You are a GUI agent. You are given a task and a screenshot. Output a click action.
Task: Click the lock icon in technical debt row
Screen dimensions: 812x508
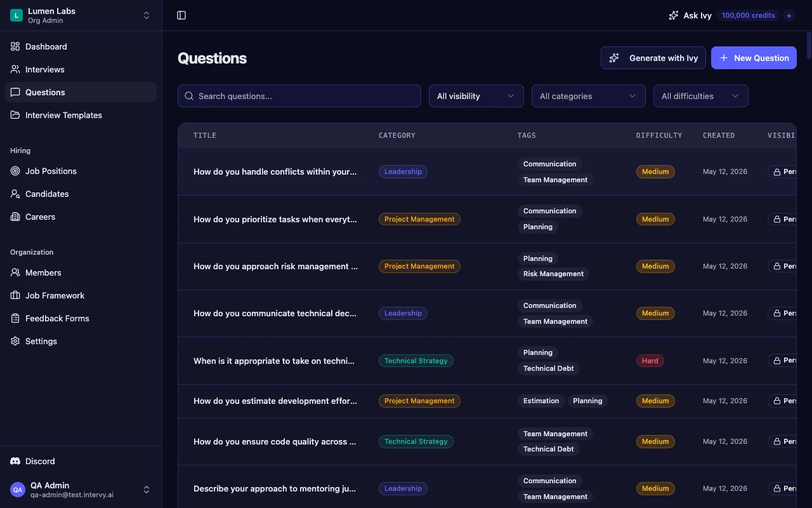tap(777, 361)
